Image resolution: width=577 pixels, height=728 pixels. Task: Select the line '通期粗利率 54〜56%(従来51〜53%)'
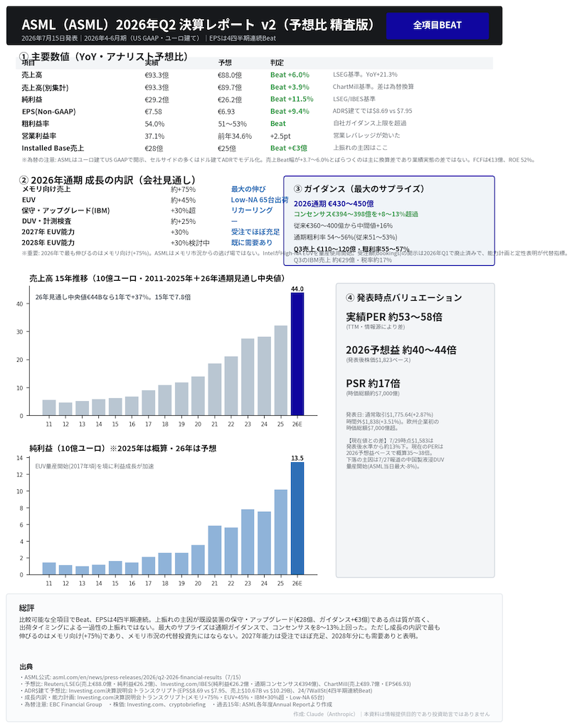tap(345, 237)
